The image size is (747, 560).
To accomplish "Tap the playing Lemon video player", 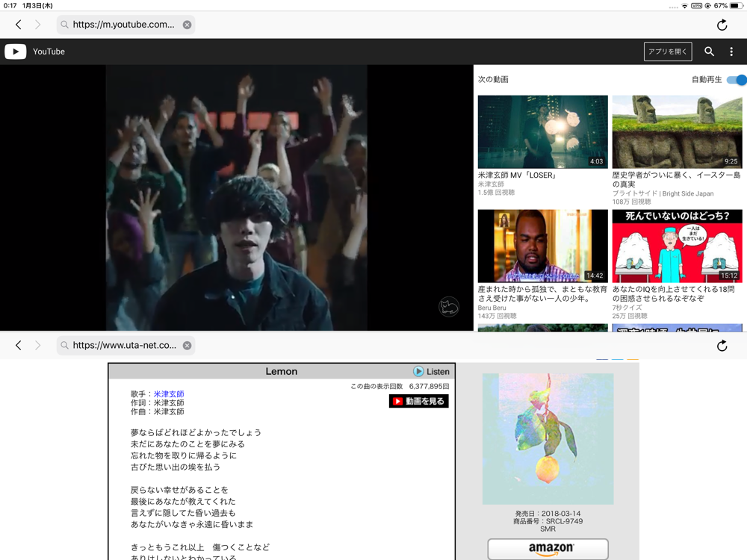I will (236, 198).
